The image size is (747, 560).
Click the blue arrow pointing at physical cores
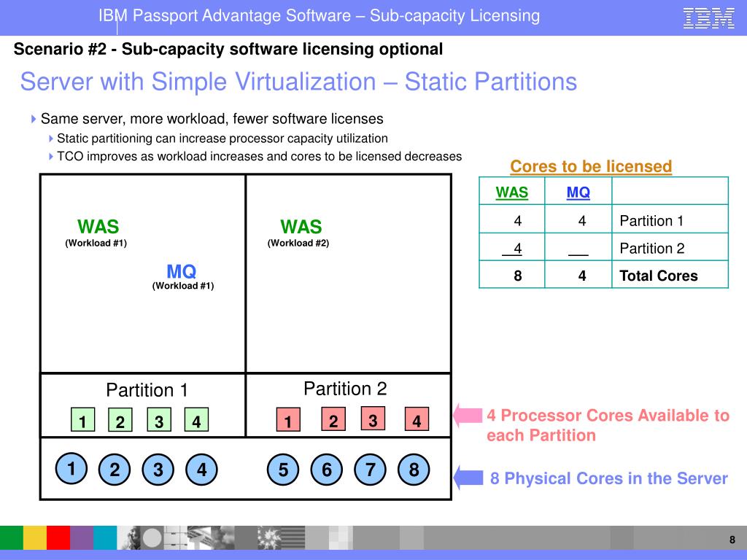pyautogui.click(x=468, y=478)
